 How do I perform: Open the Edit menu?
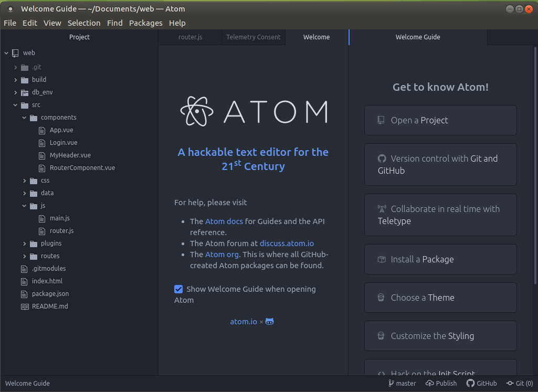point(30,23)
